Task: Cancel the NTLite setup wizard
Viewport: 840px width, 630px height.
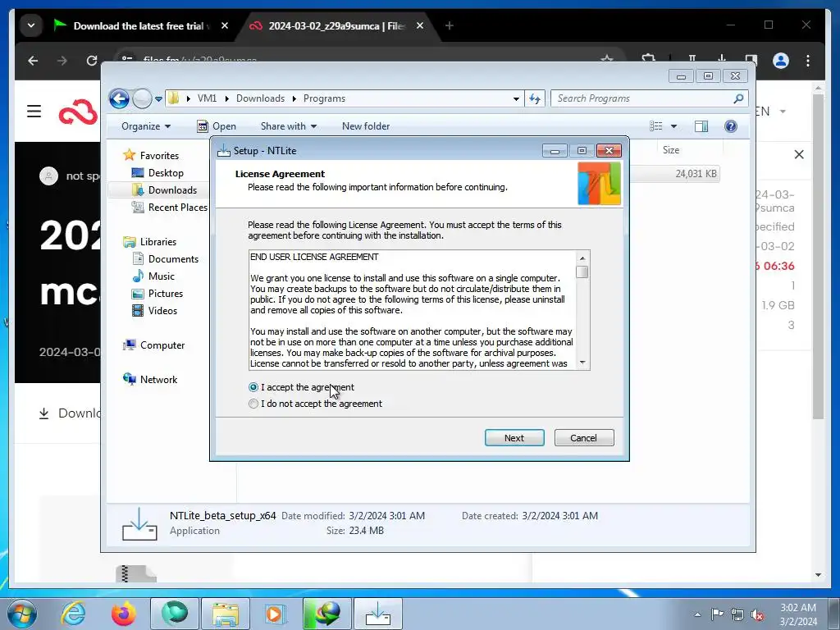Action: click(x=584, y=438)
